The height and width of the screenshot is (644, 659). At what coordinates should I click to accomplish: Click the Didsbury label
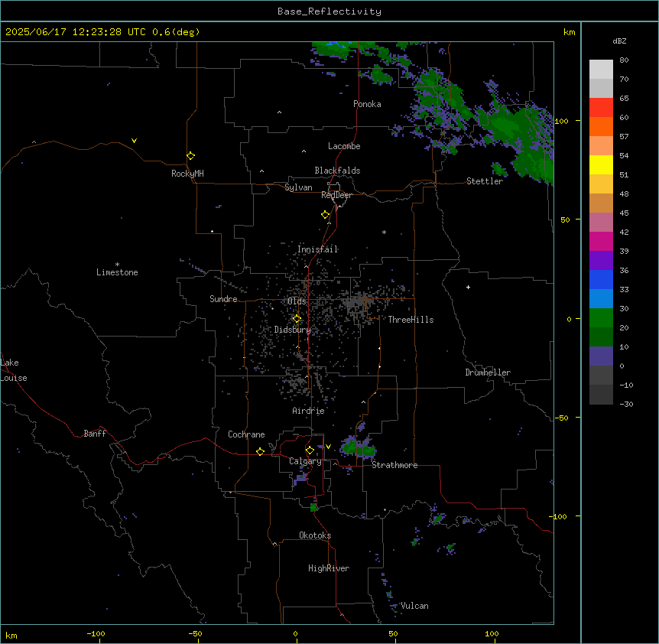click(293, 330)
